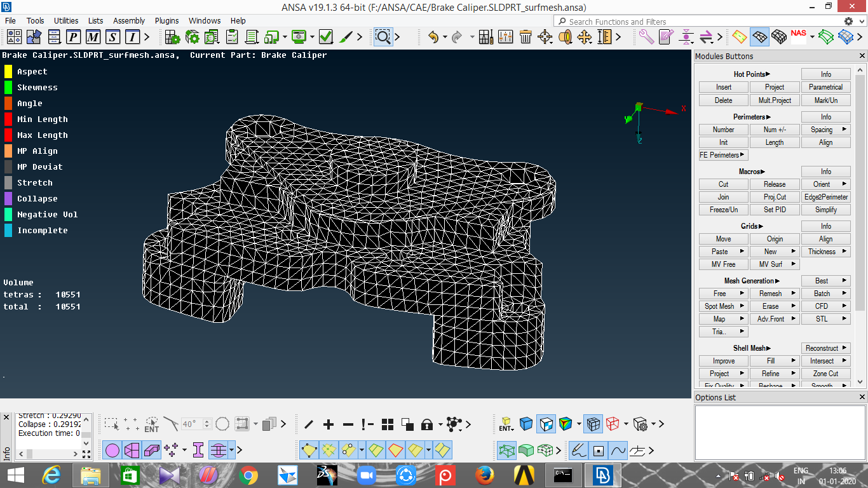Open the Utilities menu
Image resolution: width=868 pixels, height=488 pixels.
(x=66, y=20)
